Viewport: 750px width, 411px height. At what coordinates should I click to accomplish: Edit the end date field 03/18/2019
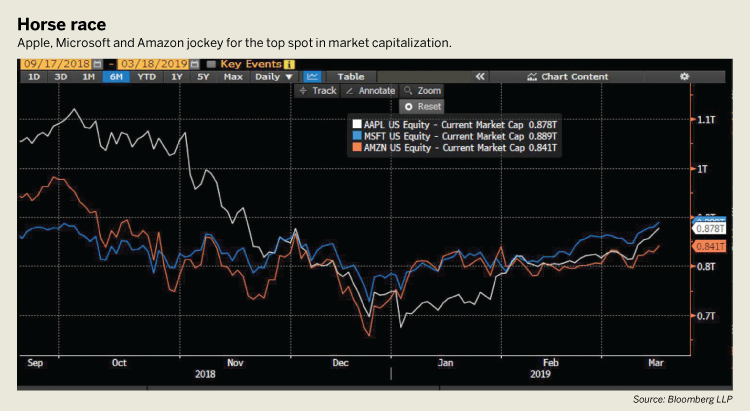154,64
